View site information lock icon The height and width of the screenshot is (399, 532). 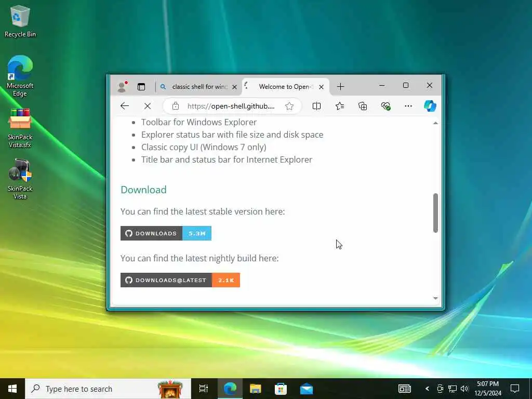(x=176, y=106)
